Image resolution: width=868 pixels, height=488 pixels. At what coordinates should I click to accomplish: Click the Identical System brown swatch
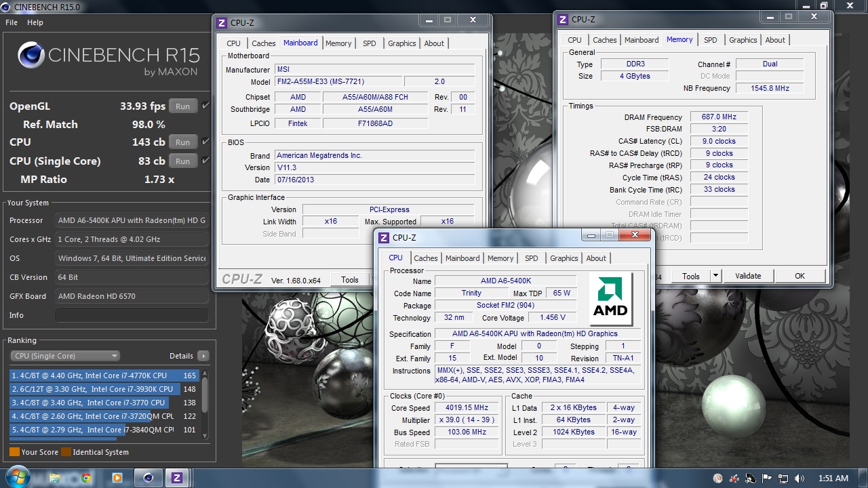pyautogui.click(x=66, y=452)
